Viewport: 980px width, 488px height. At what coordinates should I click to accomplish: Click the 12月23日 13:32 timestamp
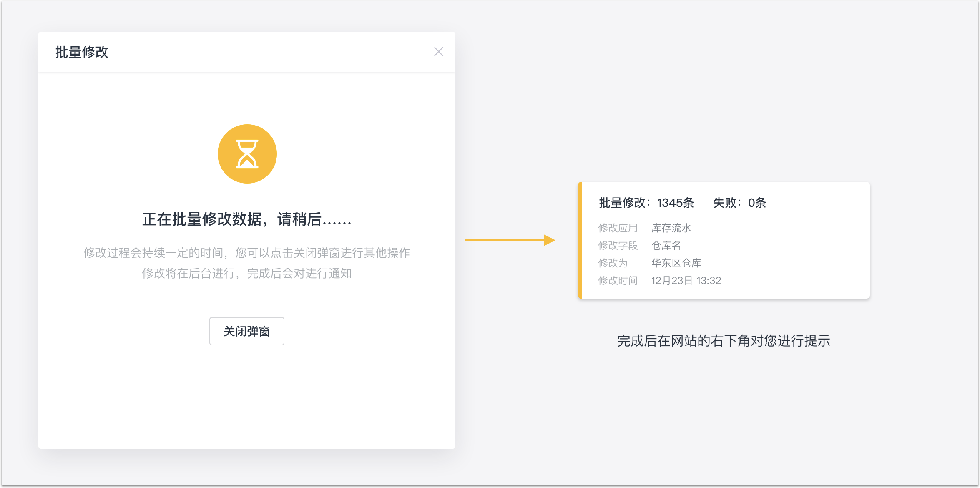point(686,281)
